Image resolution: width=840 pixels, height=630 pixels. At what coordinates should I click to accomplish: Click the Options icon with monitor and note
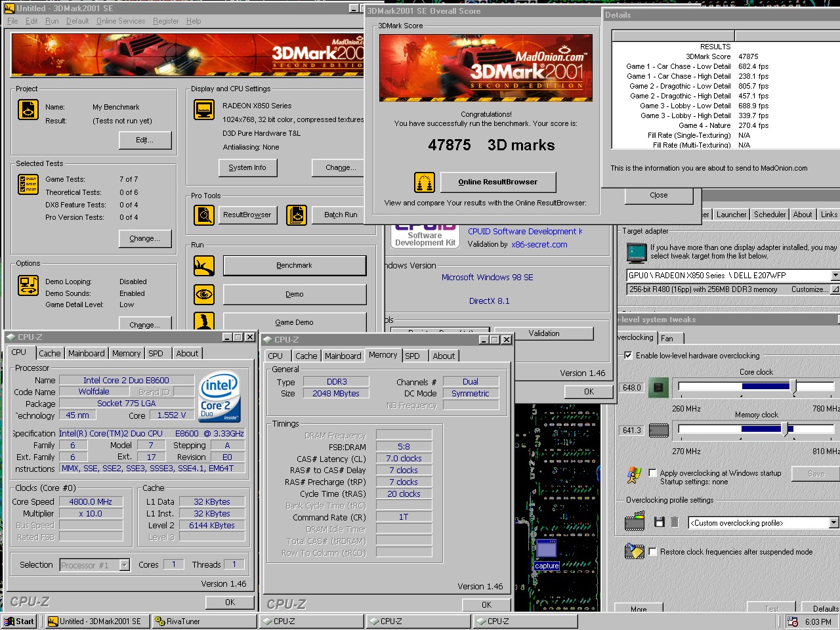[x=28, y=285]
